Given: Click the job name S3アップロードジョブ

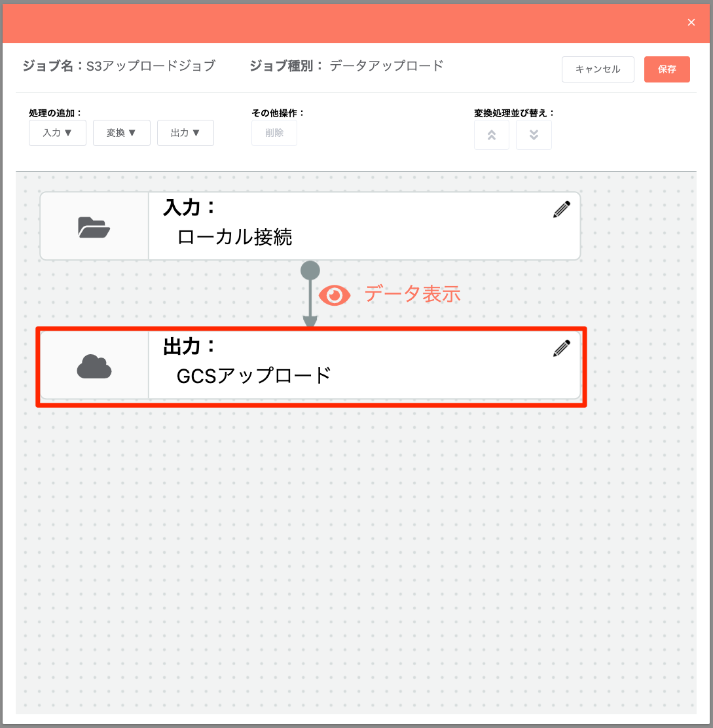Looking at the screenshot, I should coord(151,66).
